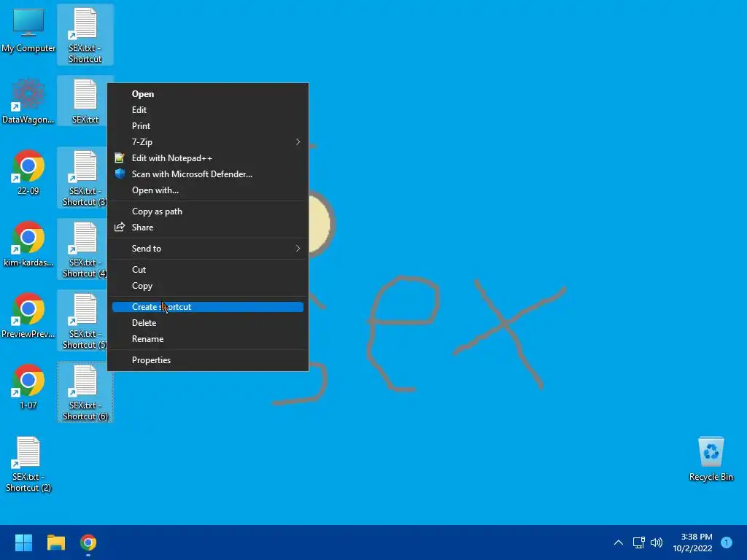Select the SEX.txt - Shortcut desktop icon
747x560 pixels.
click(85, 35)
